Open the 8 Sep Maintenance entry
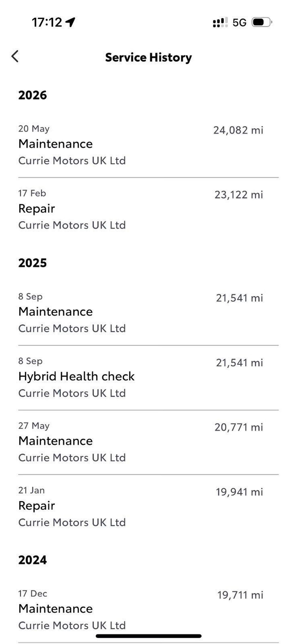This screenshot has height=644, width=297. click(148, 313)
